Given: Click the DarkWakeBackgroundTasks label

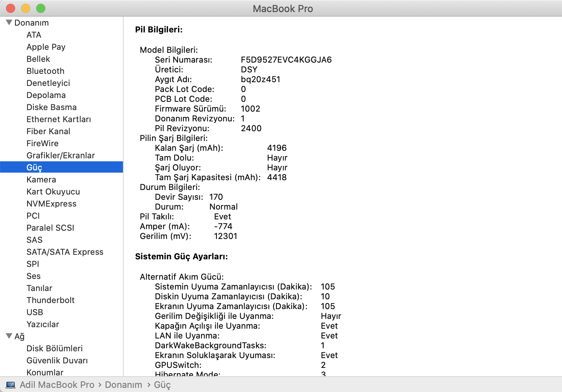Looking at the screenshot, I should click(210, 346).
